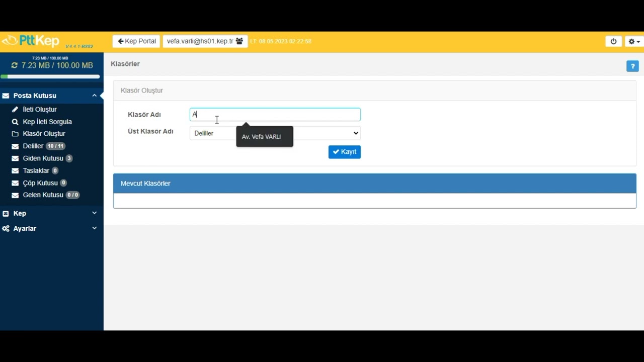Screen dimensions: 644x362
Task: Click the envelope icon beside Taslaklar
Action: point(15,170)
